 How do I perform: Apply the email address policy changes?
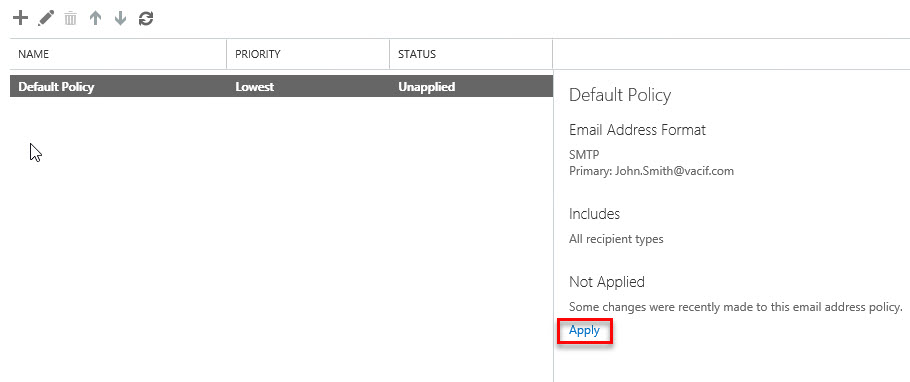(584, 330)
